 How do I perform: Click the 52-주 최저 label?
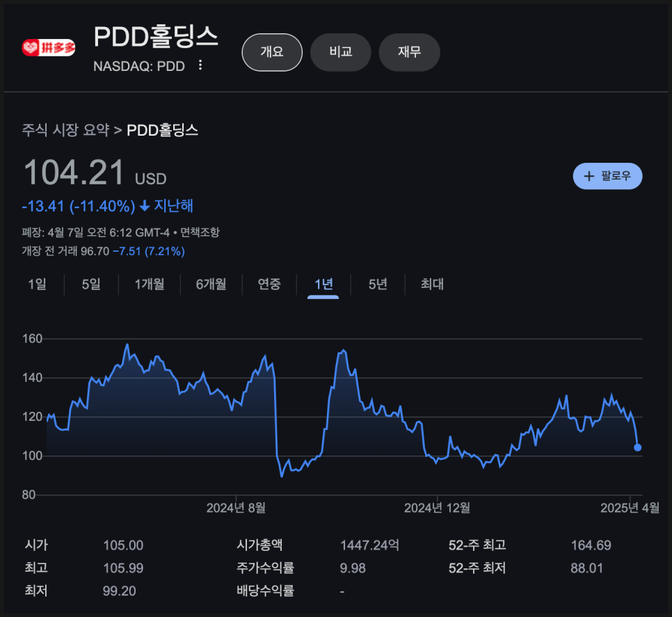pos(477,568)
